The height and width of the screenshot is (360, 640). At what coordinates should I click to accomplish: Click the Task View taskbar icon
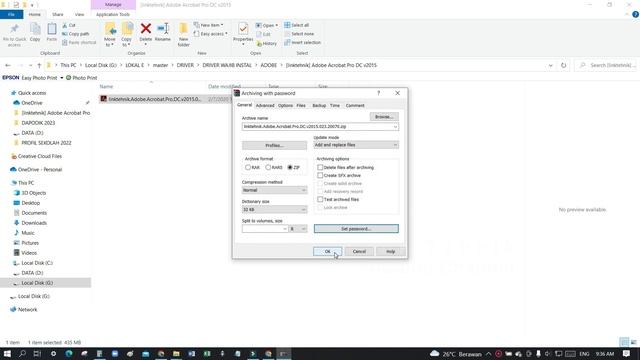point(37,353)
